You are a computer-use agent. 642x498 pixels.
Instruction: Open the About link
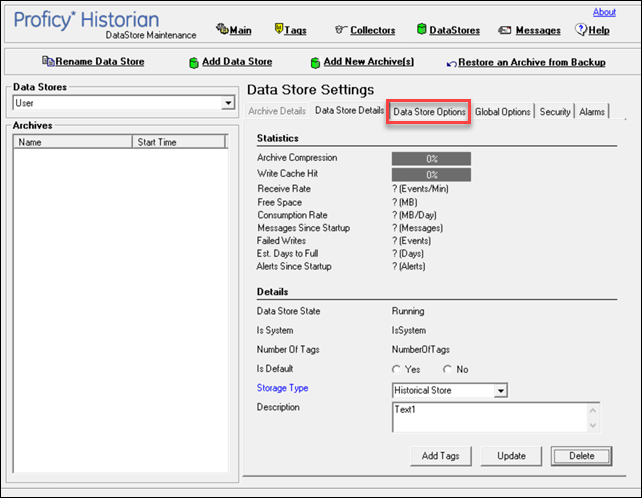[604, 12]
